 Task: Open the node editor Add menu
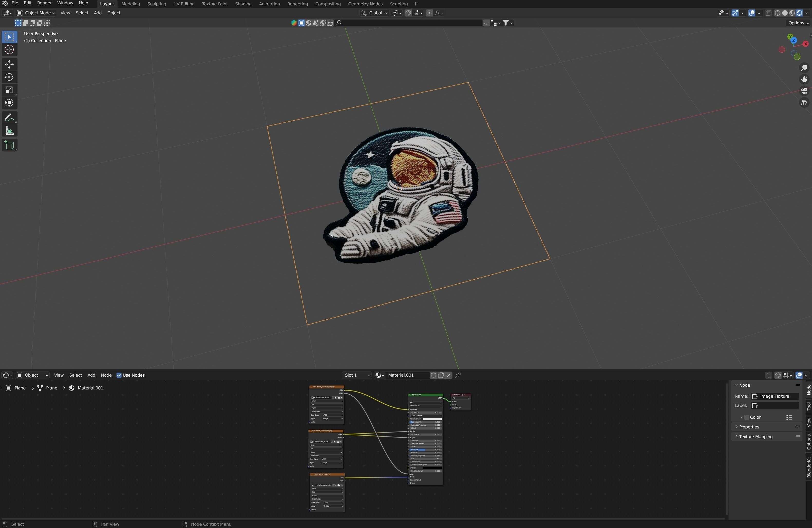(91, 375)
